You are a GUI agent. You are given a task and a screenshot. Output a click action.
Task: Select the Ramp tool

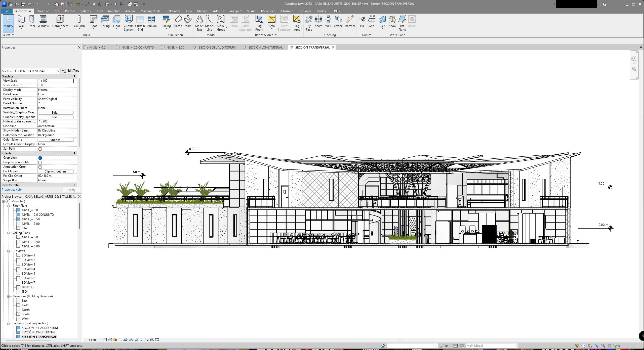178,22
